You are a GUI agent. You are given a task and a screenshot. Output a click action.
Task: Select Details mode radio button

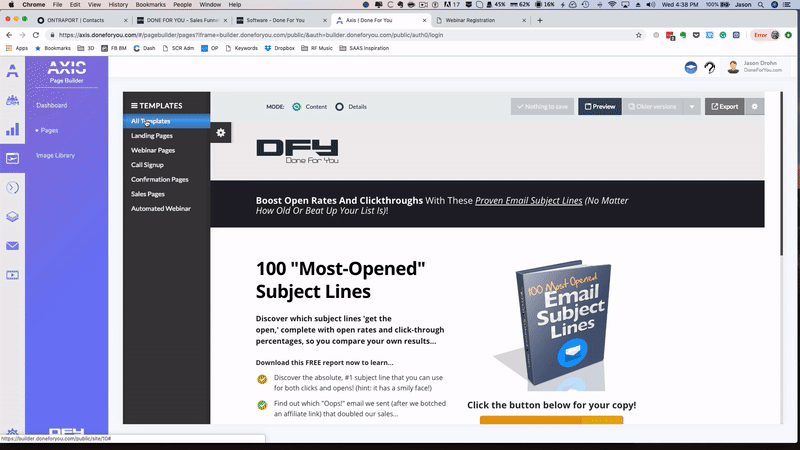pos(339,107)
